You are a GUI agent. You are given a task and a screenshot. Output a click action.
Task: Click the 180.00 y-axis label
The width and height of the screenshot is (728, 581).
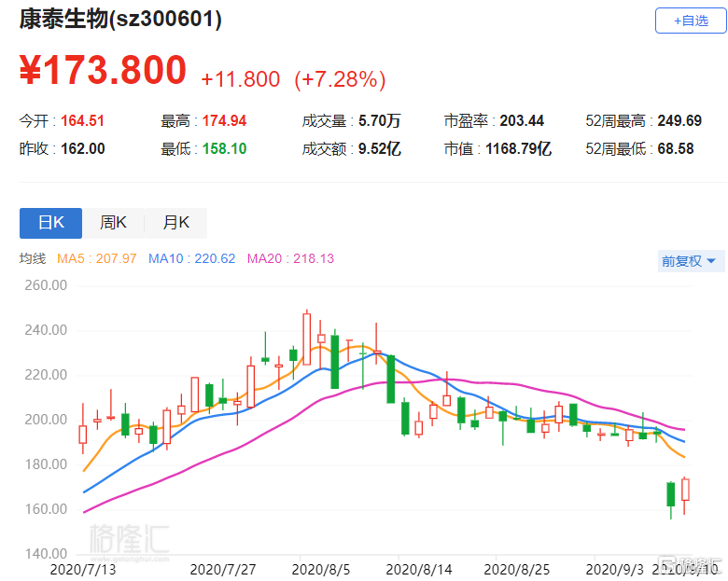(46, 464)
